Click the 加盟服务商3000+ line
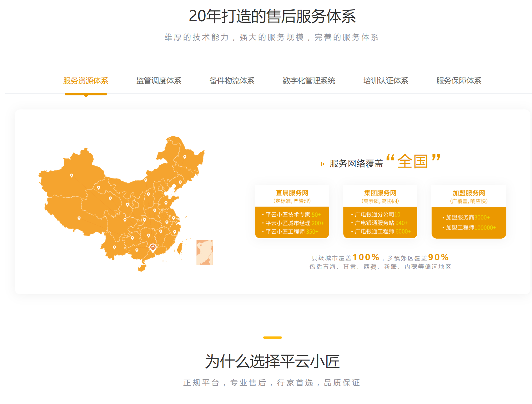This screenshot has height=404, width=532. click(x=466, y=217)
